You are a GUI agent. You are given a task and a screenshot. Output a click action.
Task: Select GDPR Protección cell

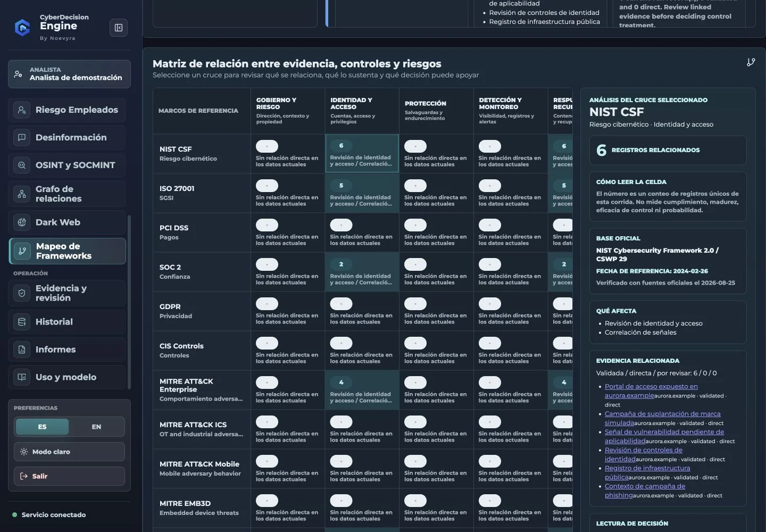point(436,311)
